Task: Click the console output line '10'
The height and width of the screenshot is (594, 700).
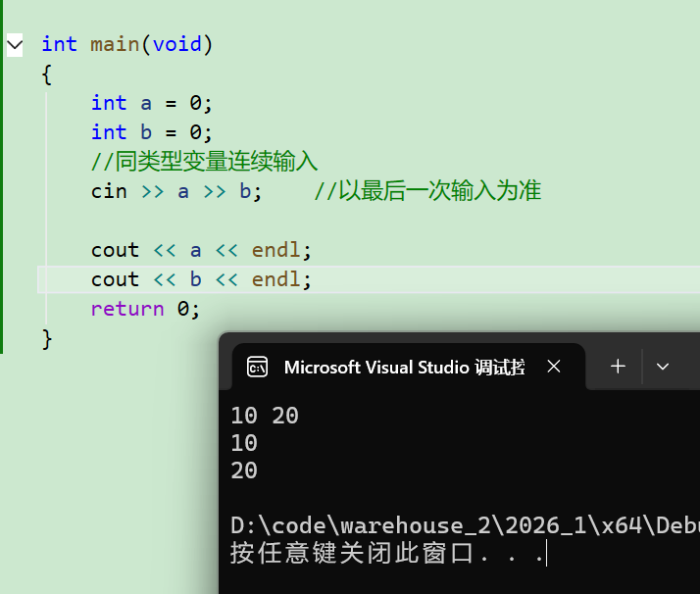Action: 244,443
